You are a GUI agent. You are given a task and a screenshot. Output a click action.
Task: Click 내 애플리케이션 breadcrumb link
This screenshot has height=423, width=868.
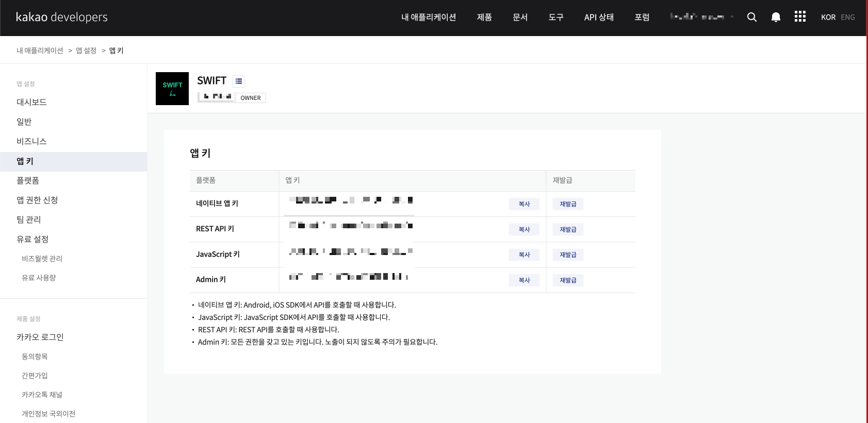point(40,50)
